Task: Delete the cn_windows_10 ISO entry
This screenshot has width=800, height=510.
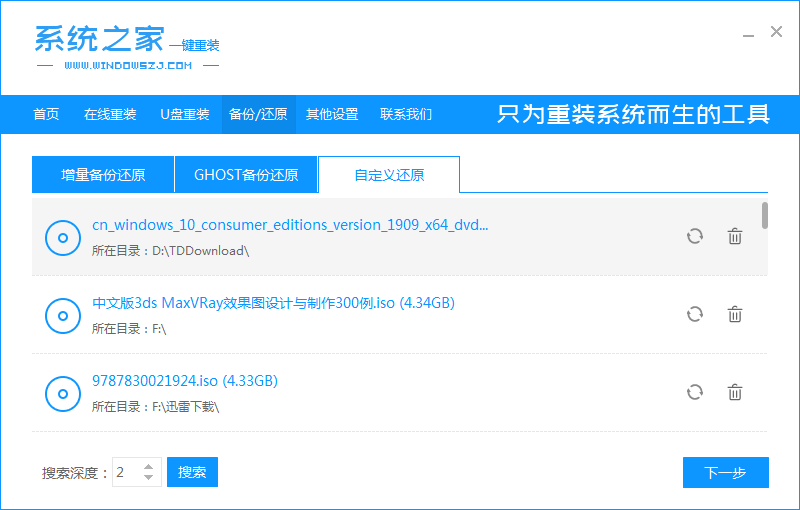Action: point(735,236)
